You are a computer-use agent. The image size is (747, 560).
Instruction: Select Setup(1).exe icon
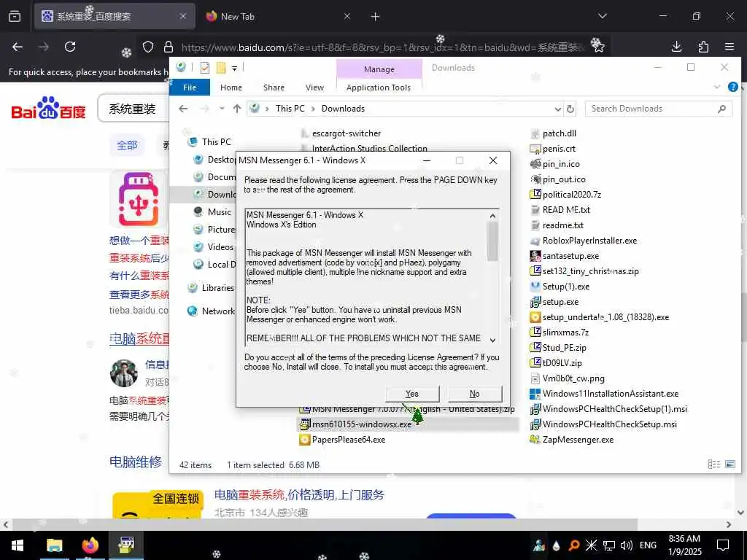click(535, 286)
